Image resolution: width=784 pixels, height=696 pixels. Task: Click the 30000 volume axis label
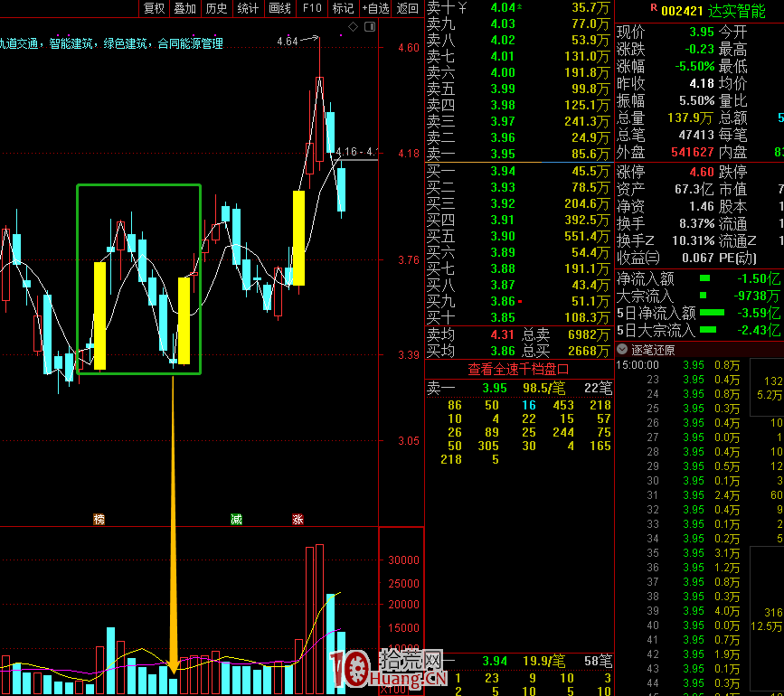tap(404, 560)
